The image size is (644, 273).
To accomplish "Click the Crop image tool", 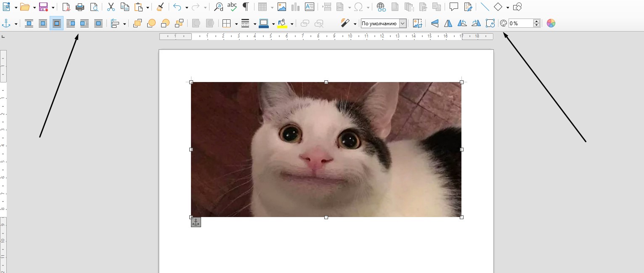I will coord(417,24).
